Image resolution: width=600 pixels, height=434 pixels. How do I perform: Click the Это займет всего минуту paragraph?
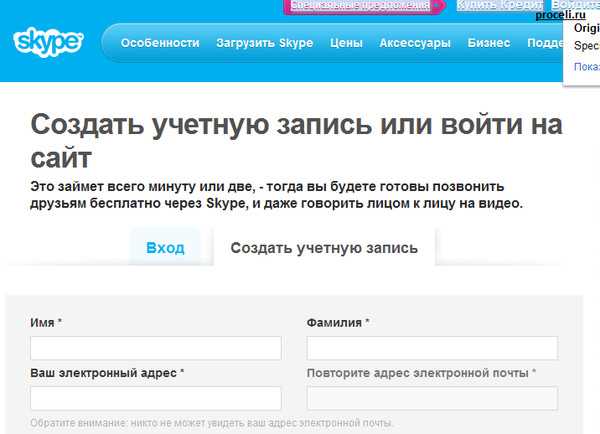tap(276, 195)
